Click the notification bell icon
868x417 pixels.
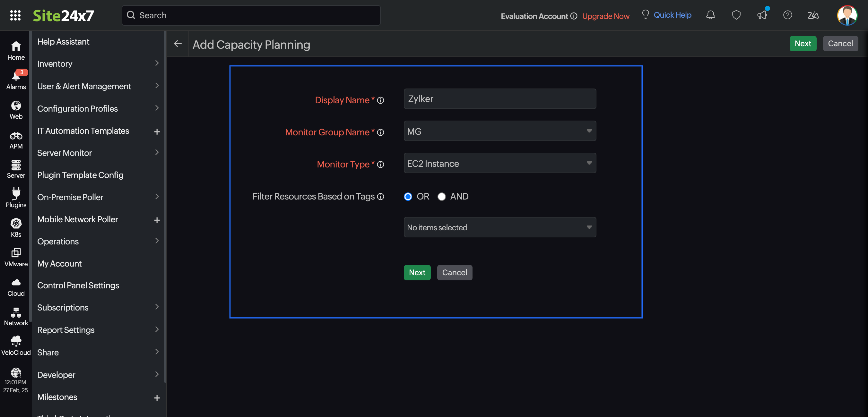(710, 15)
